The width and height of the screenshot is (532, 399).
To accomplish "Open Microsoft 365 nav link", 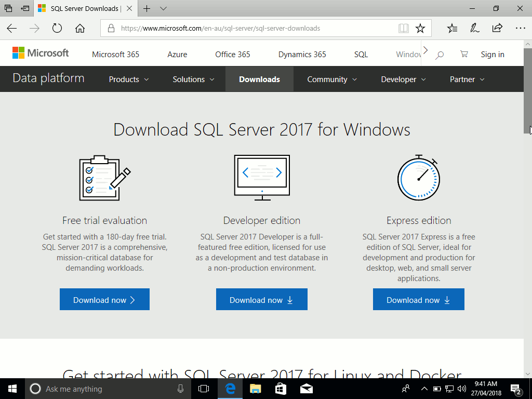I will click(x=115, y=54).
